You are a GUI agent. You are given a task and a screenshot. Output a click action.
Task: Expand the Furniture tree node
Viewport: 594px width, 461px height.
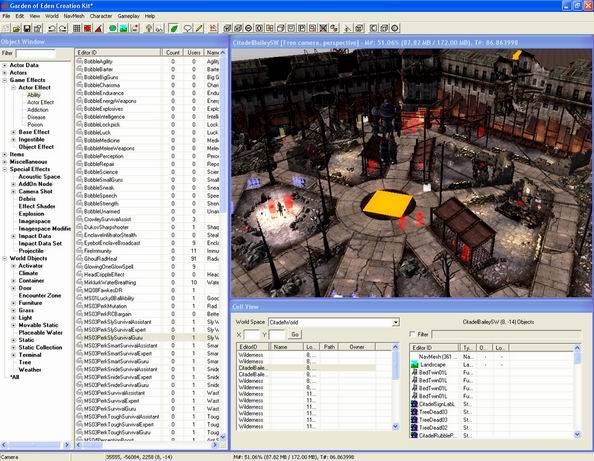[x=14, y=303]
